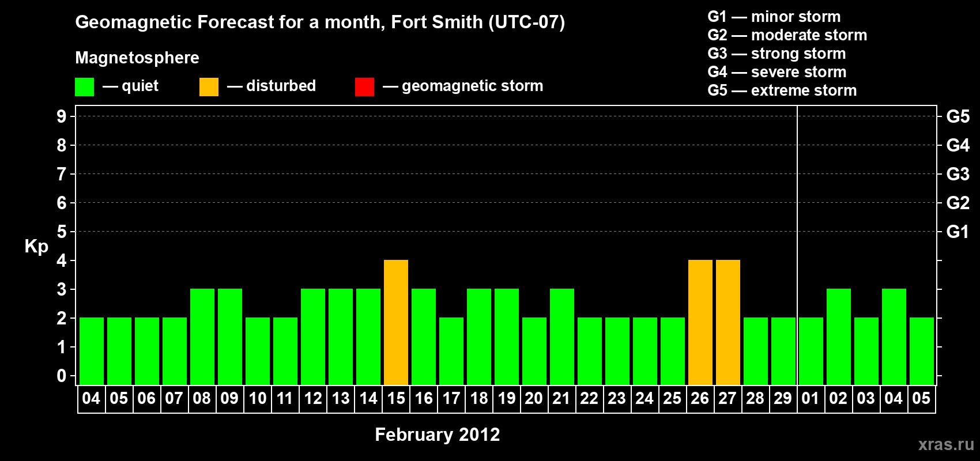Image resolution: width=980 pixels, height=461 pixels.
Task: Click the orange bar for February 27
Action: click(x=728, y=322)
